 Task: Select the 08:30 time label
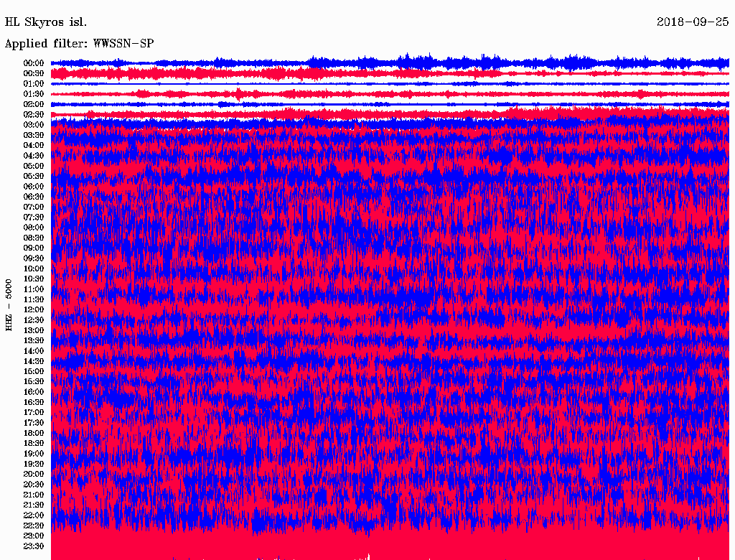pos(34,238)
